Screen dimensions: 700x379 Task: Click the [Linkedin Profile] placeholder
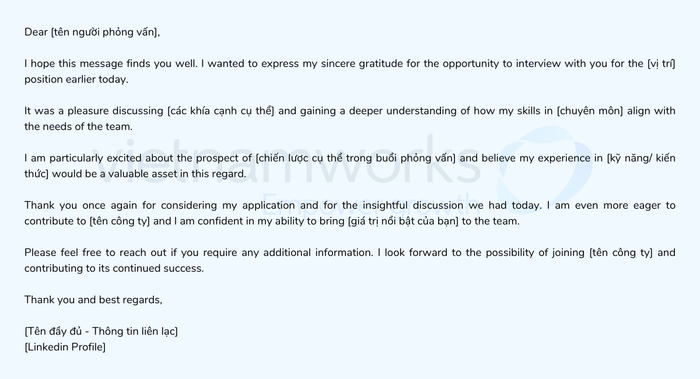click(65, 347)
